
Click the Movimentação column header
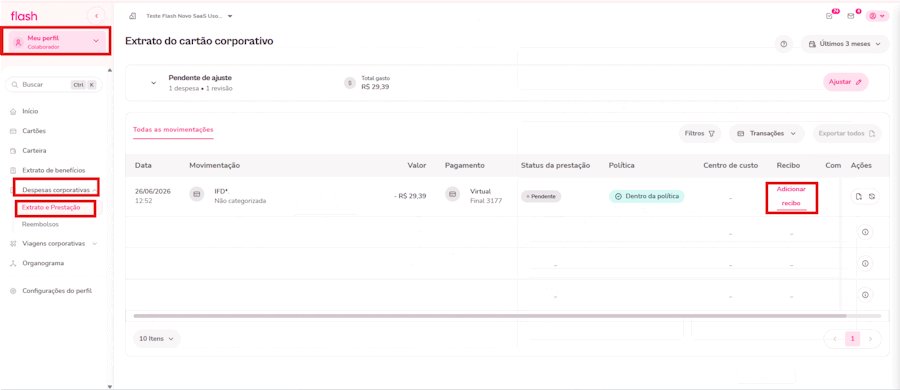[214, 165]
